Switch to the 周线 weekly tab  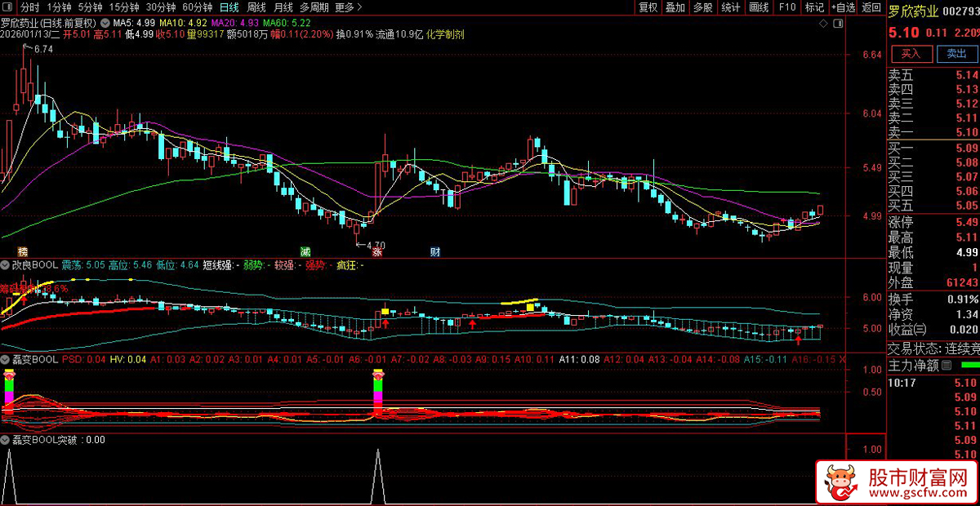tap(256, 7)
